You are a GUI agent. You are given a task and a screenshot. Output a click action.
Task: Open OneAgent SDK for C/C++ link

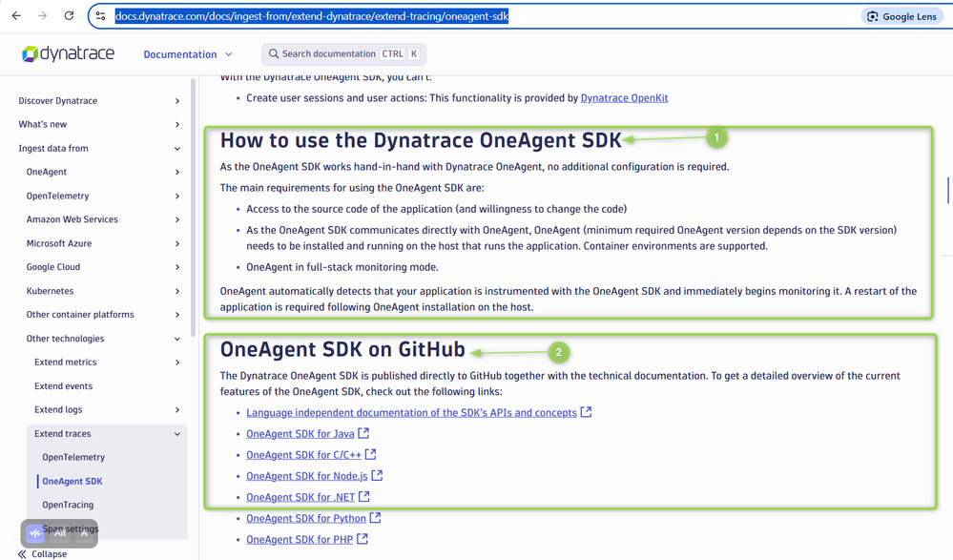pos(304,455)
